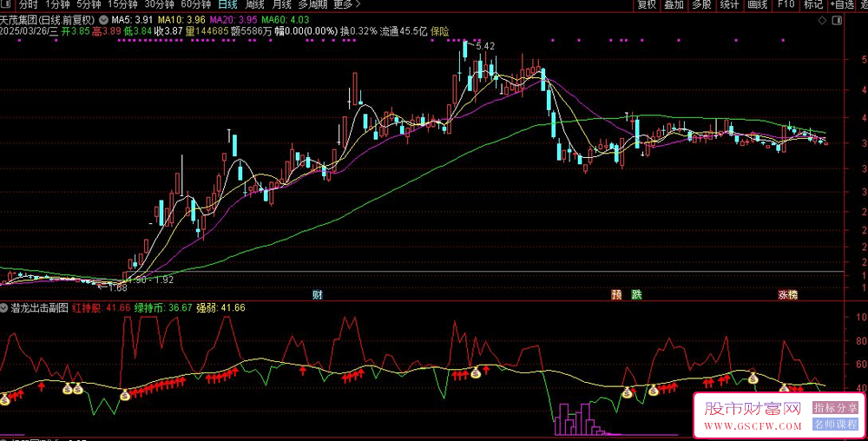Expand the 更多 periods menu
Image resolution: width=868 pixels, height=441 pixels.
347,5
